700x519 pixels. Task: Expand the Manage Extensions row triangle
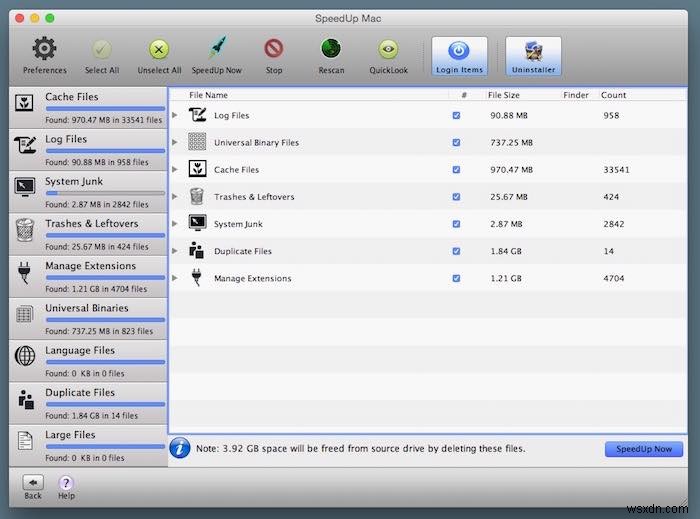click(x=175, y=278)
